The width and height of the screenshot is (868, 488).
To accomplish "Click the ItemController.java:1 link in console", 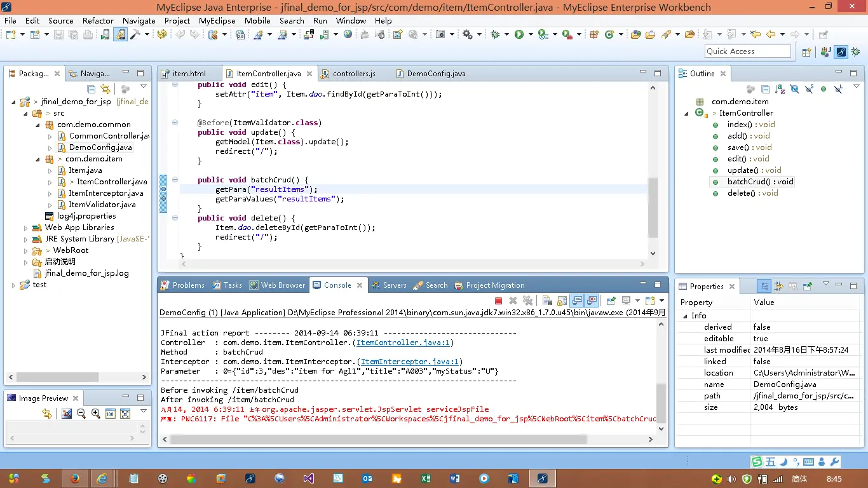I will pyautogui.click(x=403, y=342).
